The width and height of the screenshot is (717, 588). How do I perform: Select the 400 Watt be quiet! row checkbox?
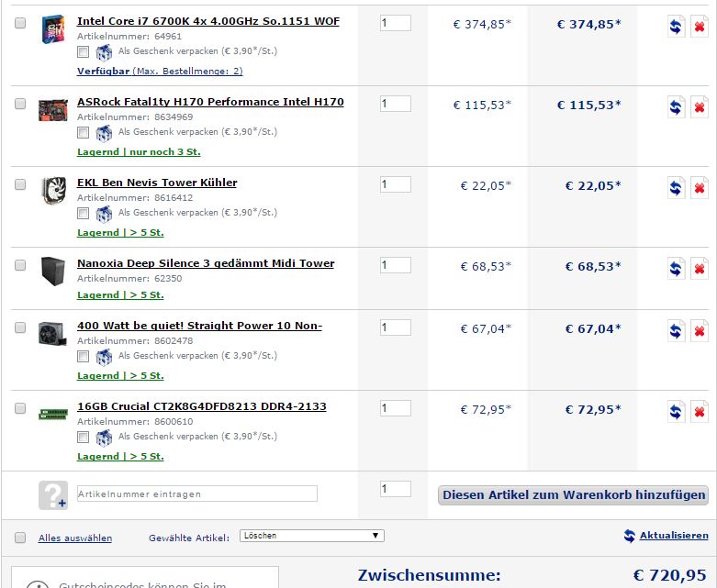[20, 327]
